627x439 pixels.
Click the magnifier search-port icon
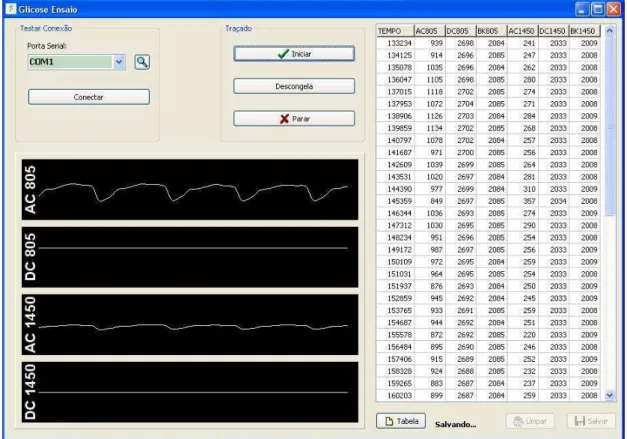(x=142, y=62)
